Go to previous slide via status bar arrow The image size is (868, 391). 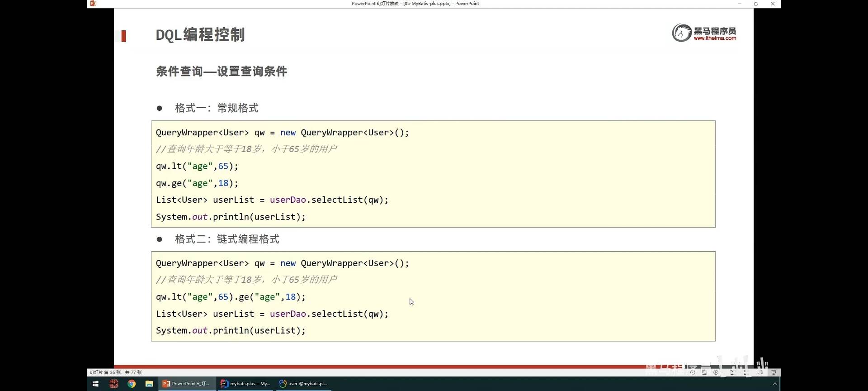pyautogui.click(x=693, y=372)
